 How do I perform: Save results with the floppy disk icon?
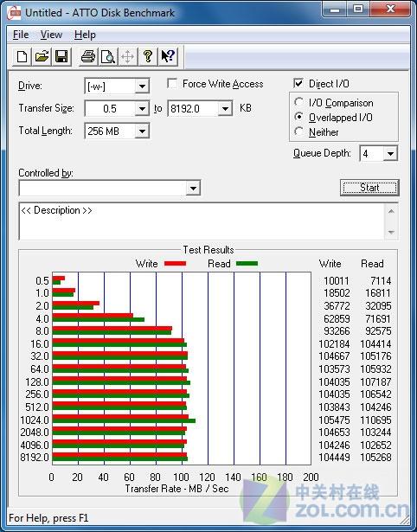(61, 56)
